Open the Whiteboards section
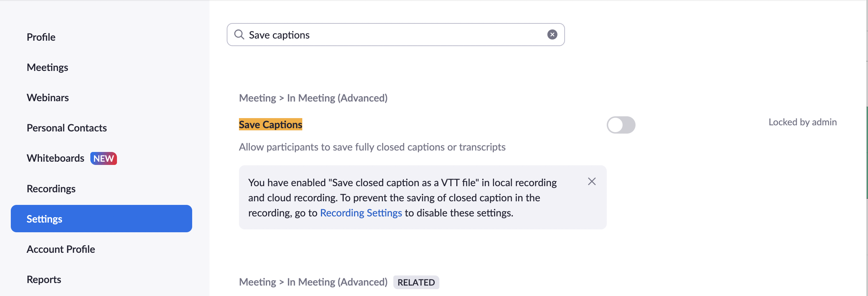This screenshot has height=296, width=868. (55, 158)
